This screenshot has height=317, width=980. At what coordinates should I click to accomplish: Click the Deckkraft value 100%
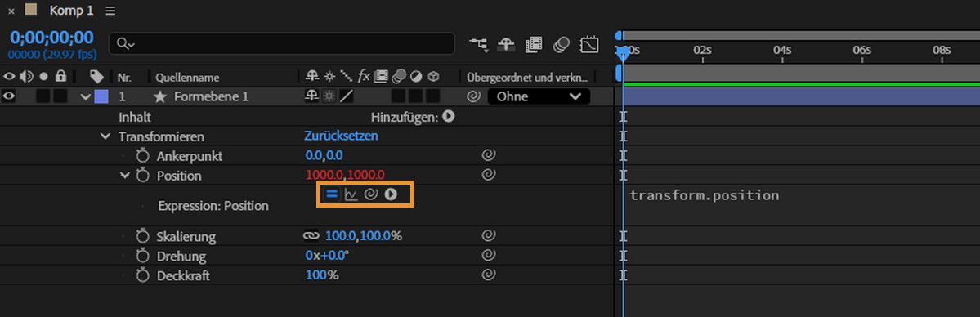(322, 275)
